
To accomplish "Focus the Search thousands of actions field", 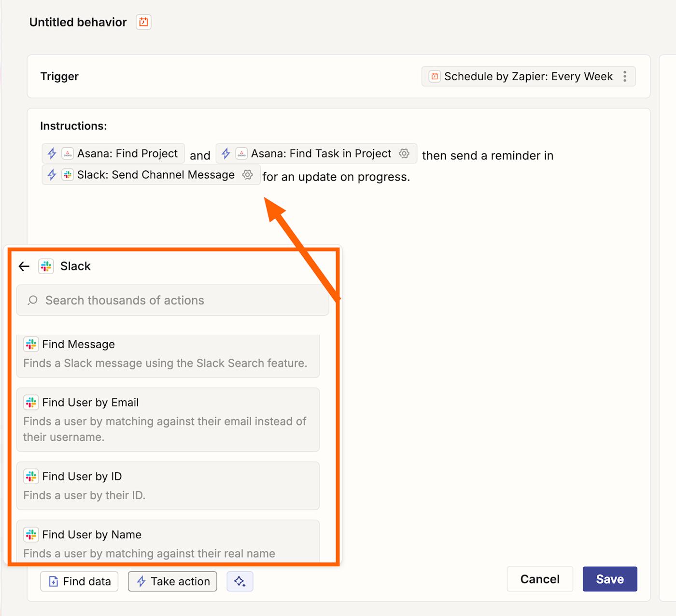I will tap(173, 300).
